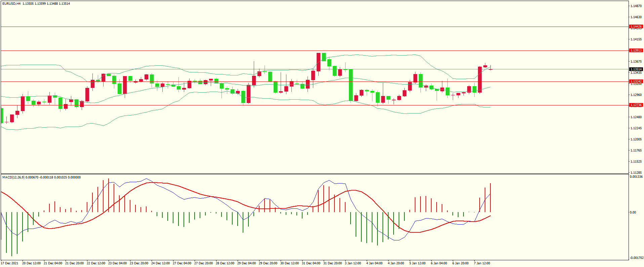Select the 3 Jan 12:00 time label

click(x=353, y=263)
